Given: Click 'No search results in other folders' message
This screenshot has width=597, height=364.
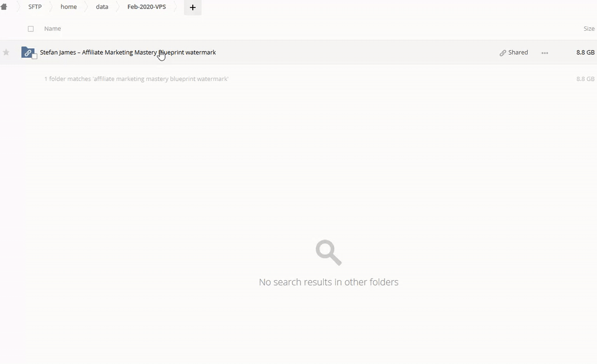Looking at the screenshot, I should point(328,282).
